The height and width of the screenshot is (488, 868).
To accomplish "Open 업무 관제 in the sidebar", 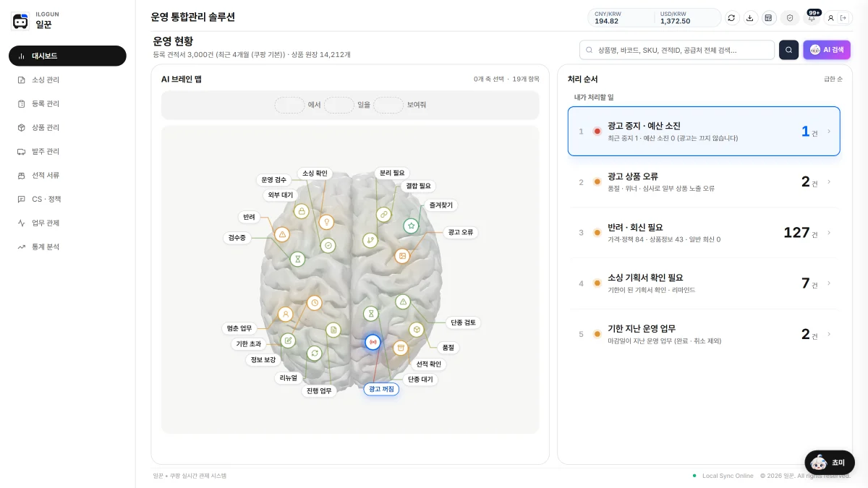I will pyautogui.click(x=67, y=223).
